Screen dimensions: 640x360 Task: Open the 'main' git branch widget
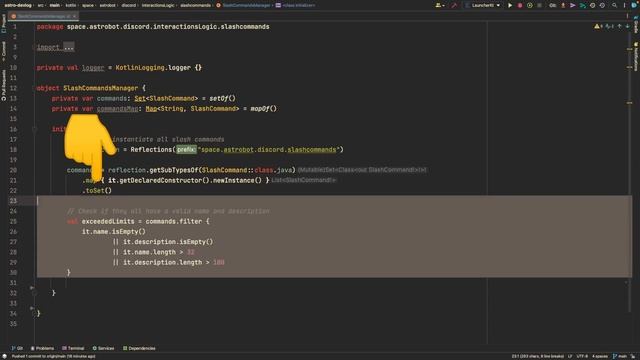[x=620, y=356]
